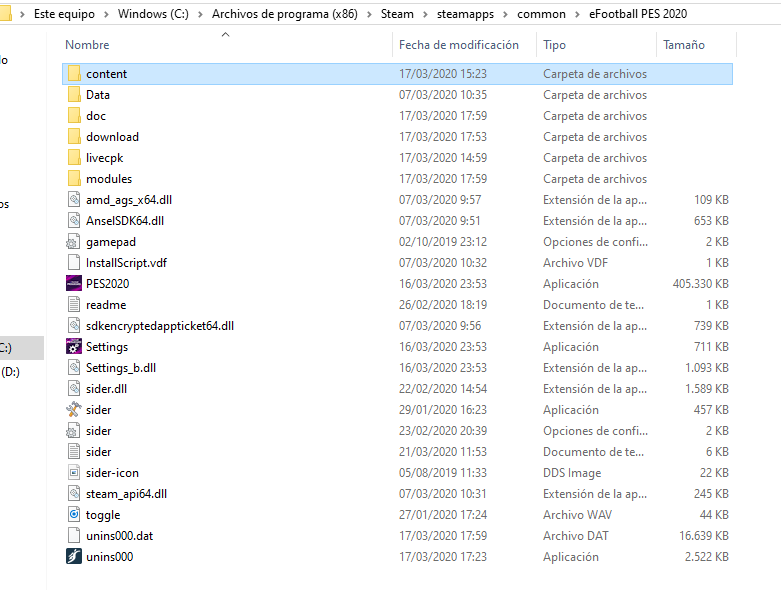Click the DDS Image type cell
The image size is (781, 590).
point(572,473)
